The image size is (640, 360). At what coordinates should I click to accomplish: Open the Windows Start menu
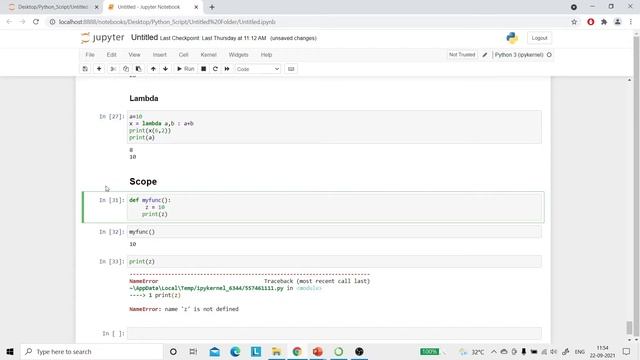10,351
